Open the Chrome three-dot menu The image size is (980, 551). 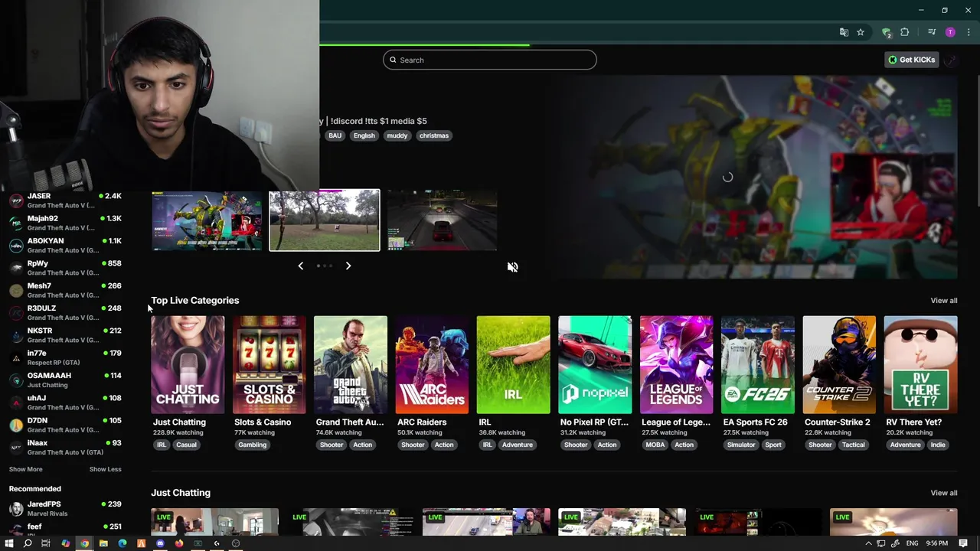[x=969, y=32]
